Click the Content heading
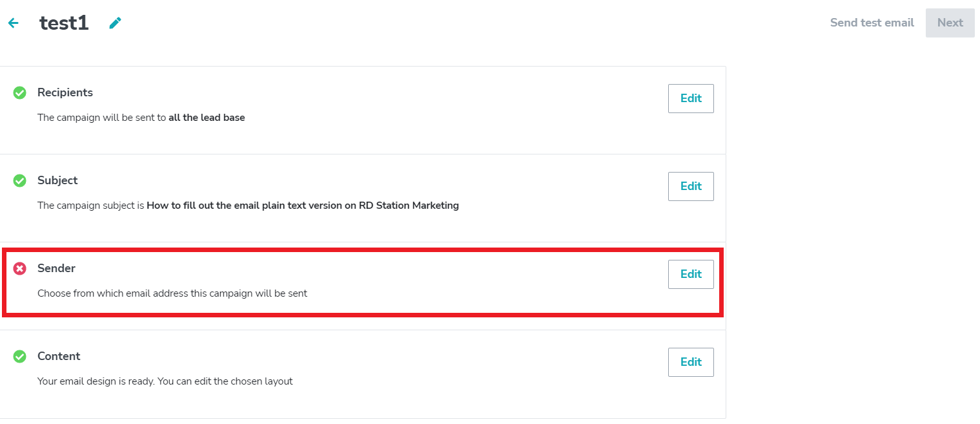The image size is (980, 424). click(x=59, y=356)
